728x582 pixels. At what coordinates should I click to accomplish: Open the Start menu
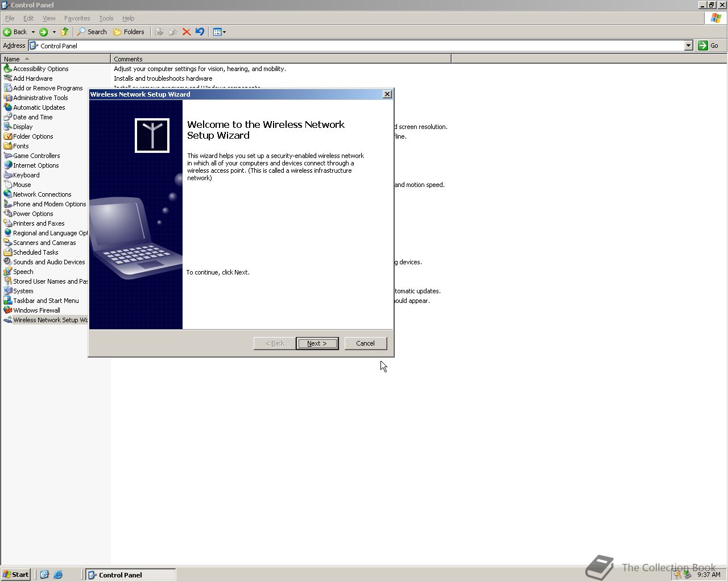click(16, 575)
